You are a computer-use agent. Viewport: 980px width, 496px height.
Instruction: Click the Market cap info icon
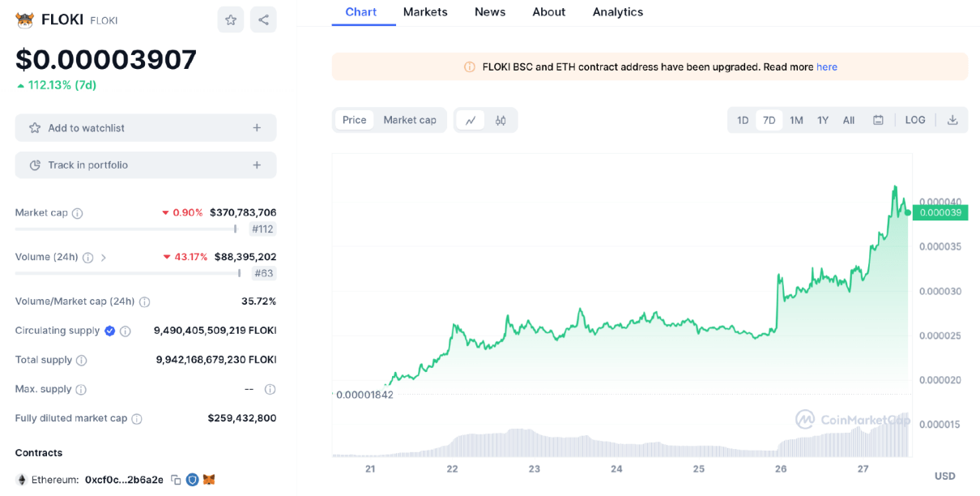click(x=78, y=213)
